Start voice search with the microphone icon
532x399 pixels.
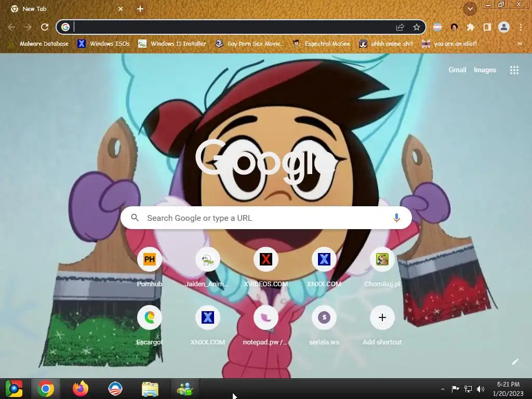[396, 218]
